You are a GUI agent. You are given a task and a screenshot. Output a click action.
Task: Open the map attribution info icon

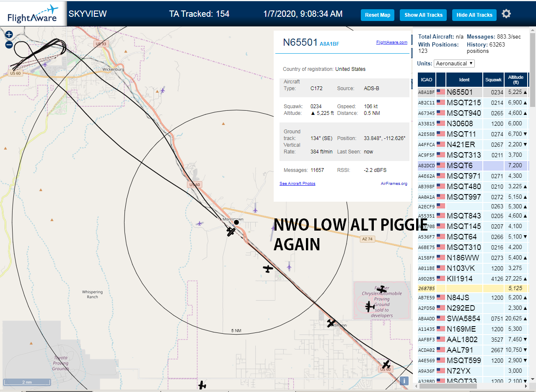(404, 381)
